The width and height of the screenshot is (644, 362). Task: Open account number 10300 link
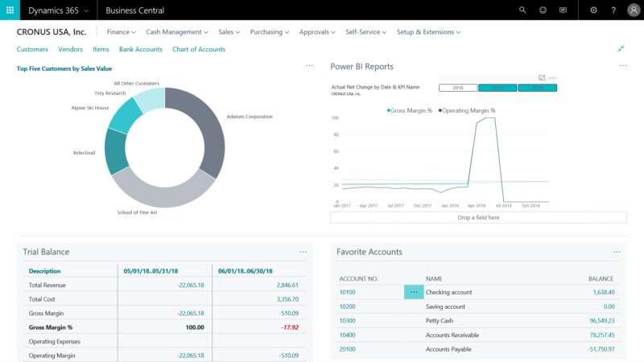click(348, 321)
